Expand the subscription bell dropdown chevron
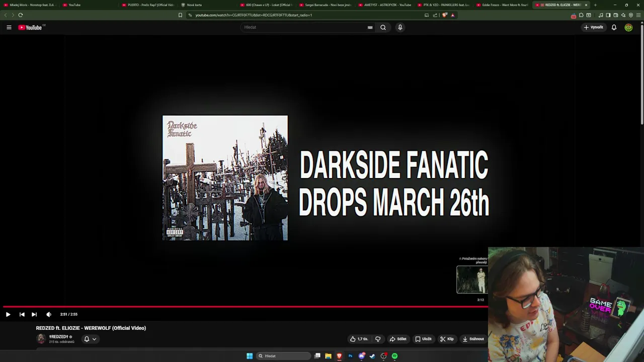The height and width of the screenshot is (362, 644). tap(94, 339)
